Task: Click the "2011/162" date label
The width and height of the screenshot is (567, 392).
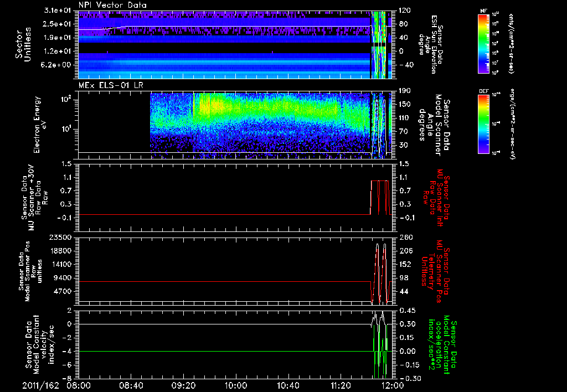Action: click(x=40, y=385)
